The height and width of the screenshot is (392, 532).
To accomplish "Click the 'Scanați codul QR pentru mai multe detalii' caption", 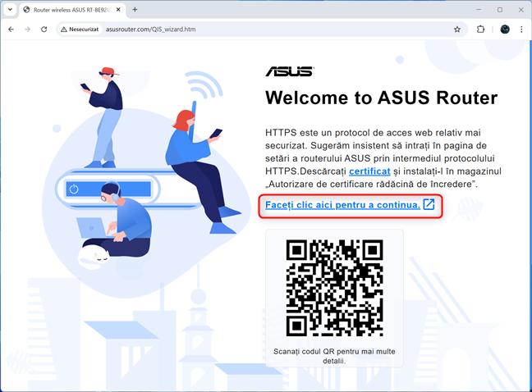I will coord(334,356).
